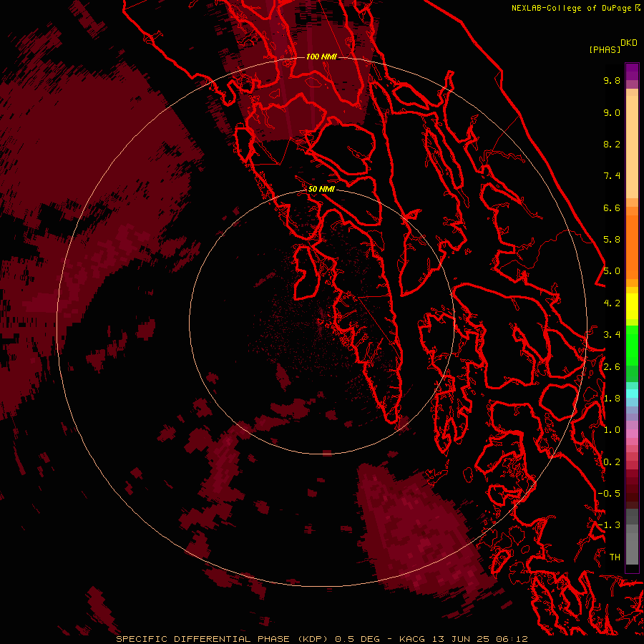Click the TH threshold label on the scale
This screenshot has width=644, height=644.
[x=615, y=557]
